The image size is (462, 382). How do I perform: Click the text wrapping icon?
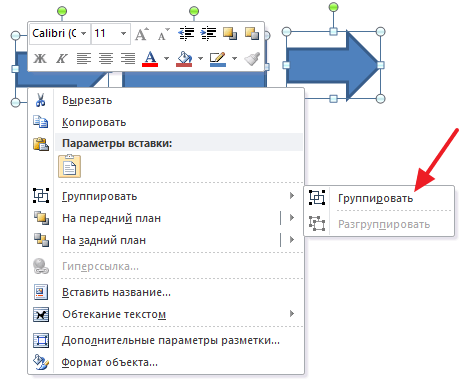point(41,314)
